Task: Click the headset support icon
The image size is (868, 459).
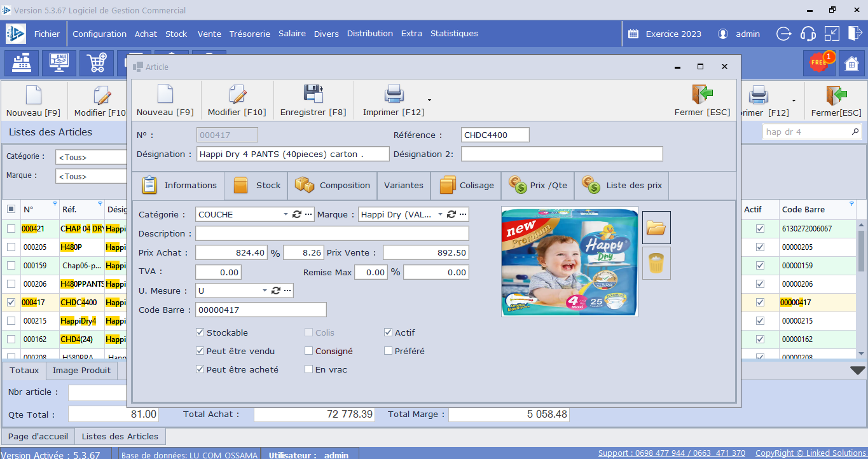Action: (808, 34)
